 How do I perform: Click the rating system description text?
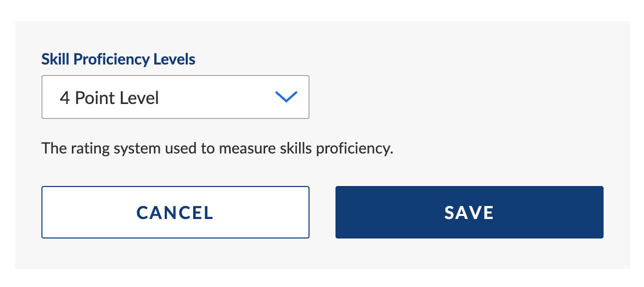(x=218, y=148)
